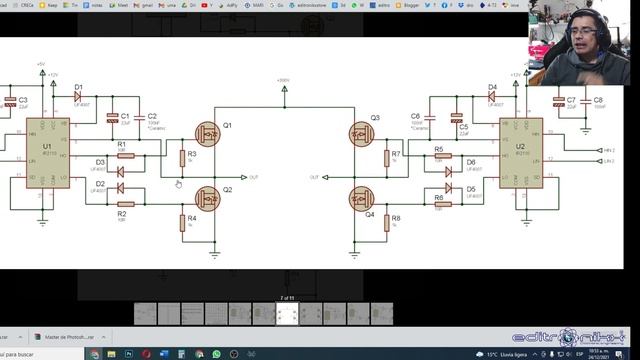Click the C2 capacitor label

pos(152,116)
